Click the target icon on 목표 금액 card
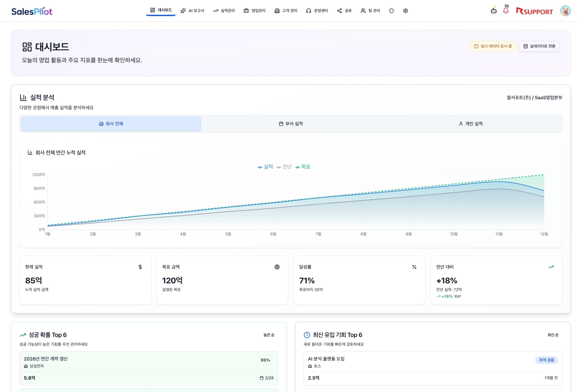Screen dimensions: 579x392 (277, 267)
